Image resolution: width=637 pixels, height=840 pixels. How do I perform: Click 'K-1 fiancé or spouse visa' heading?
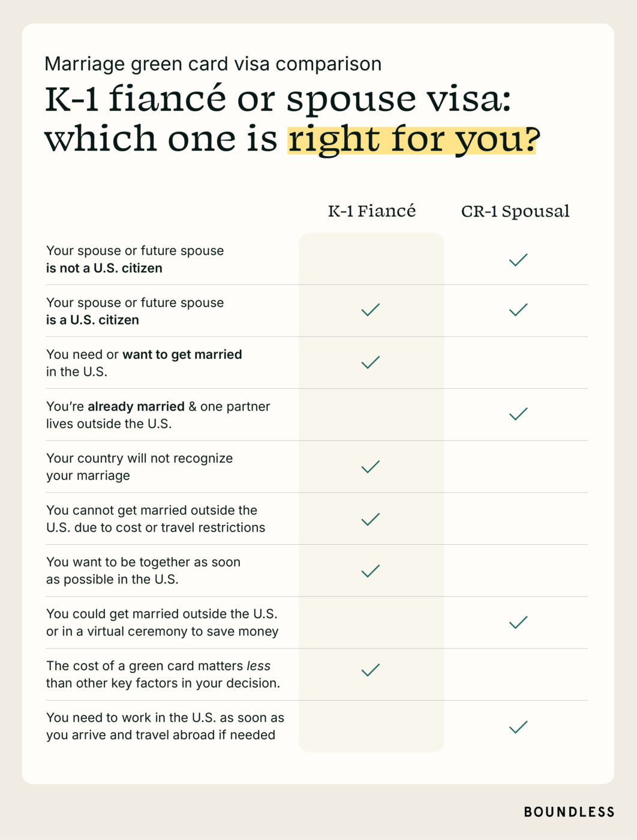click(278, 98)
